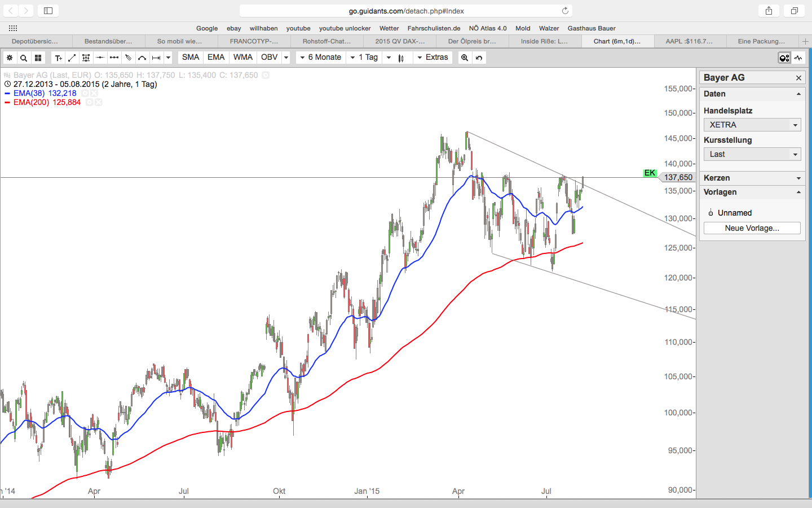
Task: Open the chart layout grid tool
Action: (38, 58)
